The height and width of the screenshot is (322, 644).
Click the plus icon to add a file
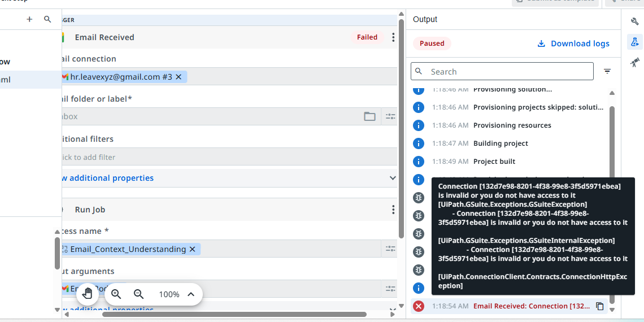click(x=29, y=19)
